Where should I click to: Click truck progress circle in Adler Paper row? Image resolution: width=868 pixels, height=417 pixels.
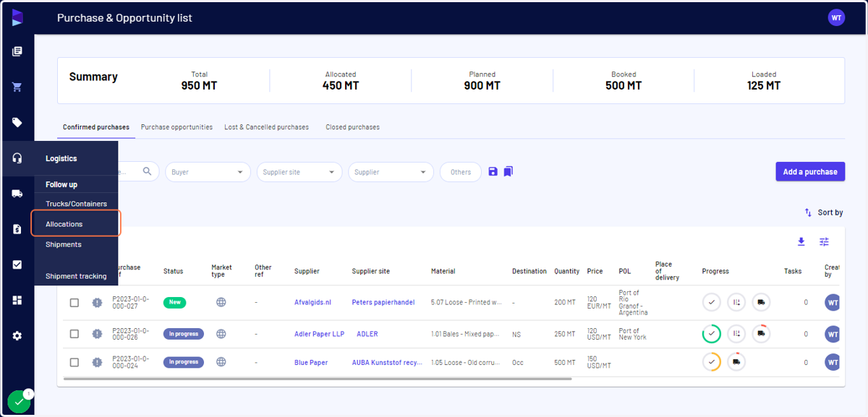coord(761,334)
